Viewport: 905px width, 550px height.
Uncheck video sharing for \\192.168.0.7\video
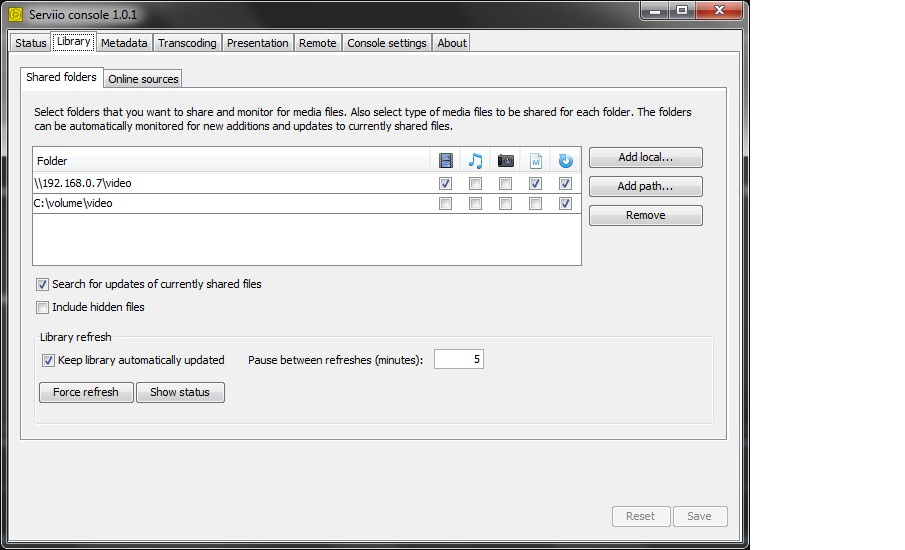click(x=445, y=184)
